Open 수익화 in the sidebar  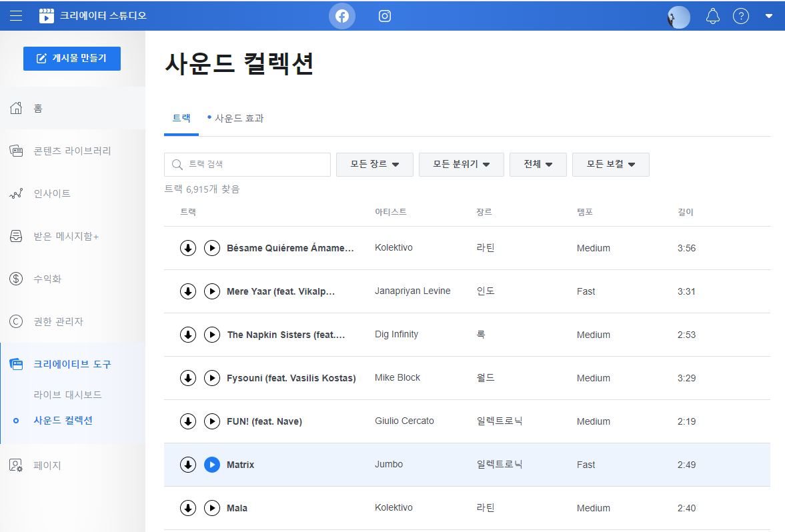click(73, 279)
